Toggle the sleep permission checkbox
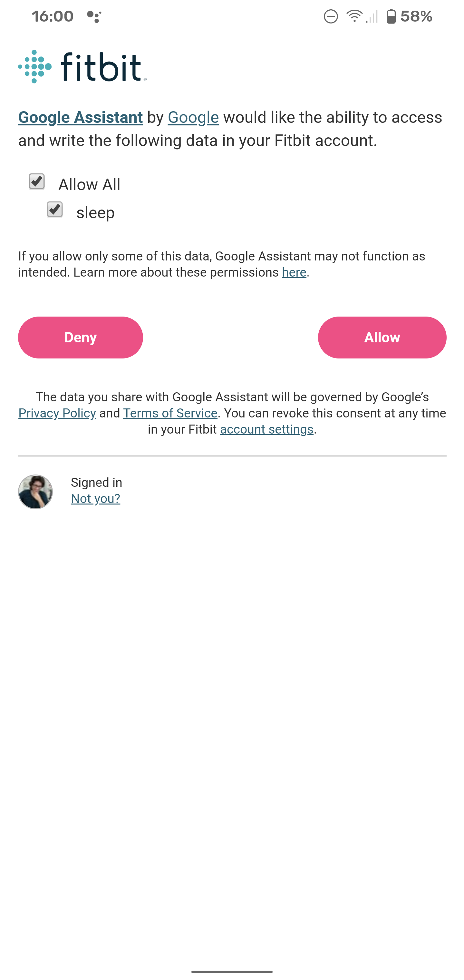This screenshot has width=464, height=980. coord(55,209)
